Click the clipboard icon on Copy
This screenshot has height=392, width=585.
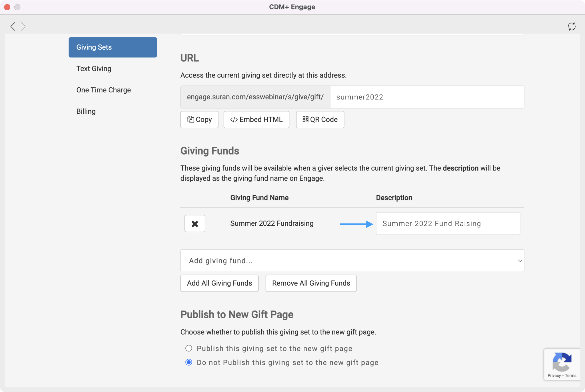point(190,119)
